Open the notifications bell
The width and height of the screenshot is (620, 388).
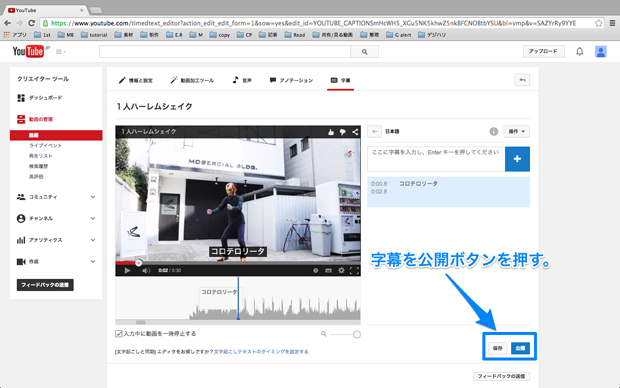(x=580, y=51)
